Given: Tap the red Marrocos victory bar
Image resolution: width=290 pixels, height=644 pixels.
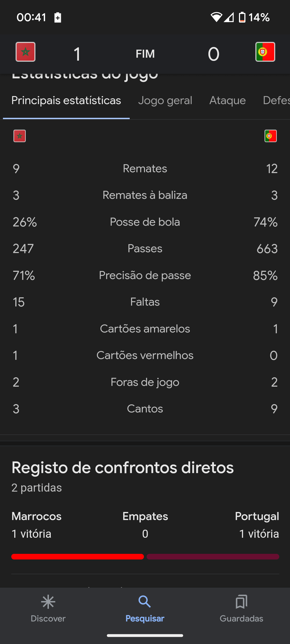Looking at the screenshot, I should 78,557.
